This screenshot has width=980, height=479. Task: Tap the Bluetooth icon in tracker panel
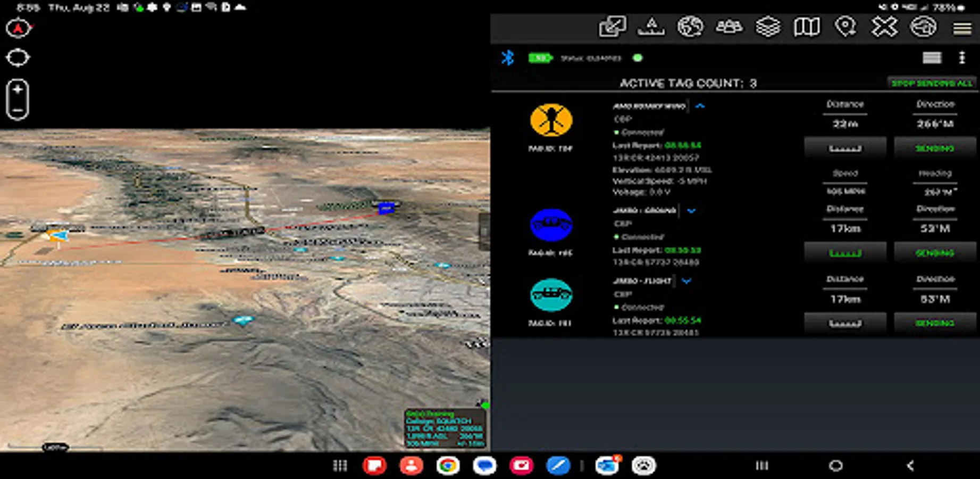508,57
